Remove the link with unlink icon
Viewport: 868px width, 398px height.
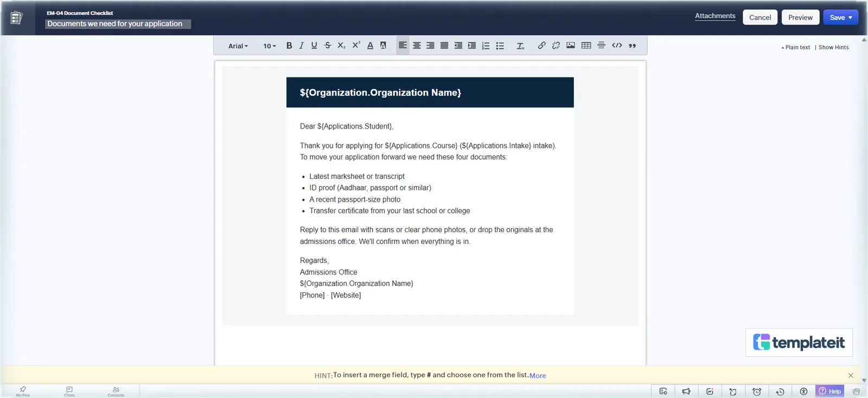point(556,46)
